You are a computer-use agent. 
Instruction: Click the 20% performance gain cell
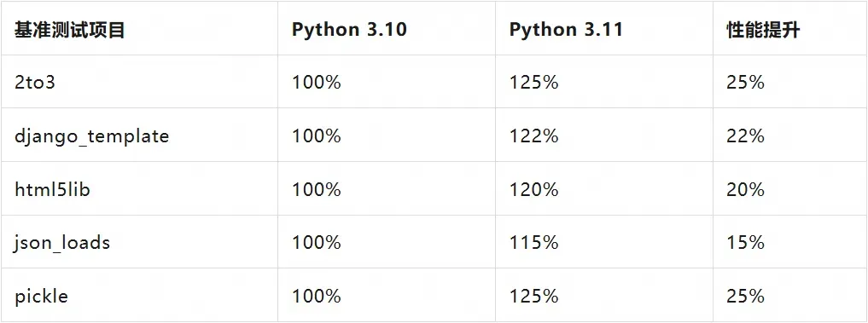[x=745, y=190]
